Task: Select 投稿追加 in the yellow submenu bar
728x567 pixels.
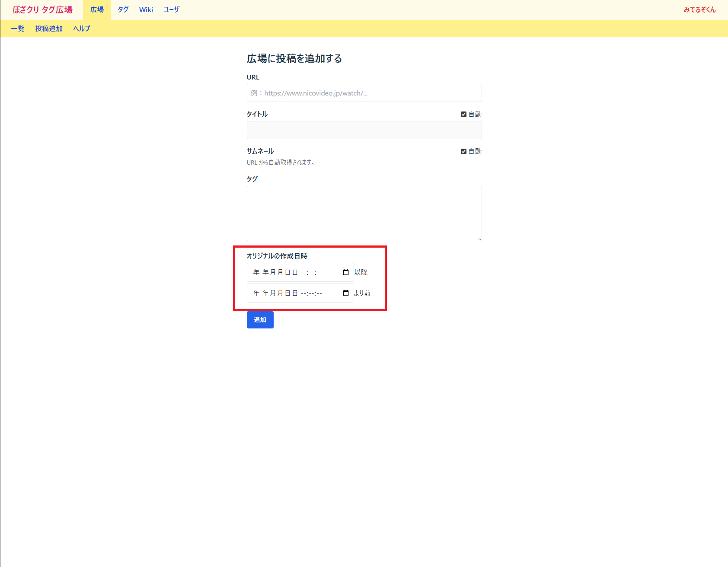Action: [49, 29]
